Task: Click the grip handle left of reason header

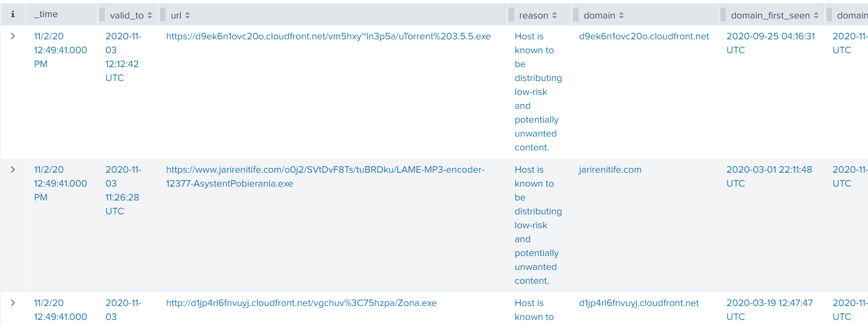Action: tap(511, 15)
